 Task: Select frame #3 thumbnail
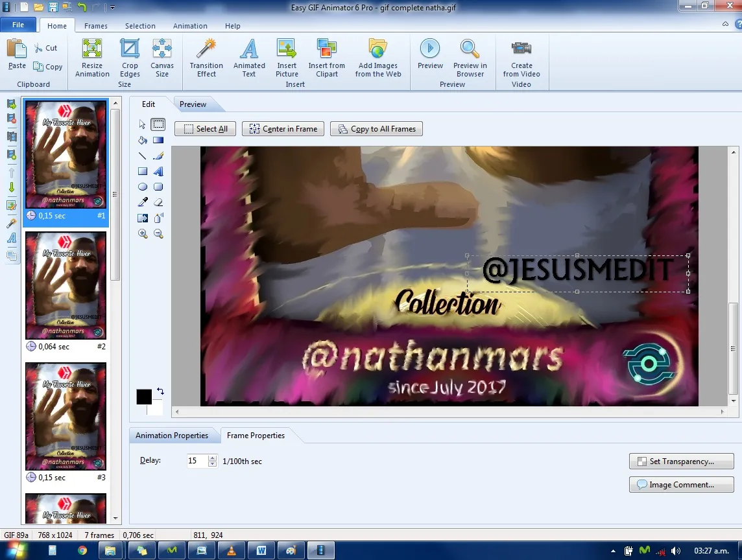[x=66, y=416]
